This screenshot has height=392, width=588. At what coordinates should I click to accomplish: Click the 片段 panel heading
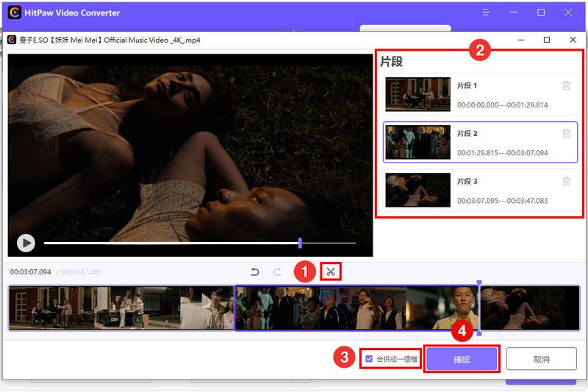click(x=391, y=61)
